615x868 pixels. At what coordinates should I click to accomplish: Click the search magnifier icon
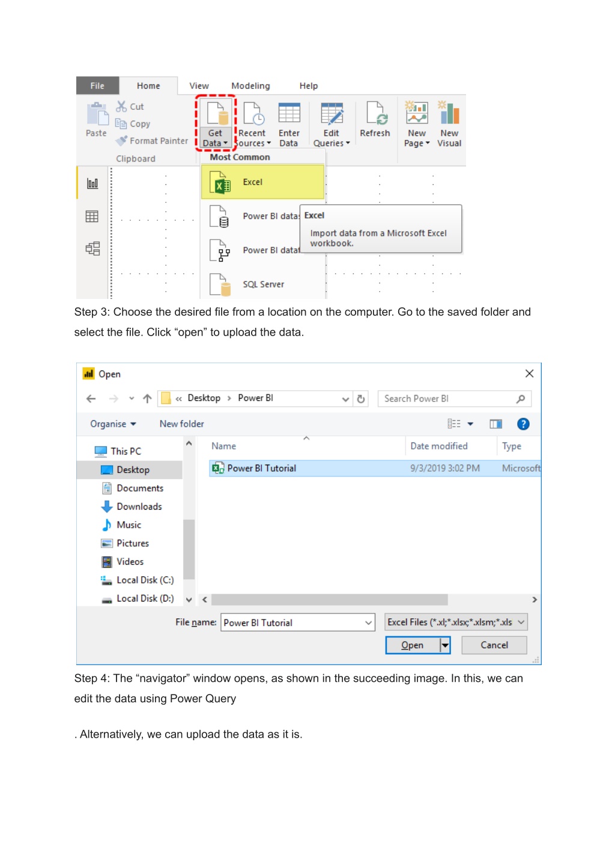point(521,399)
